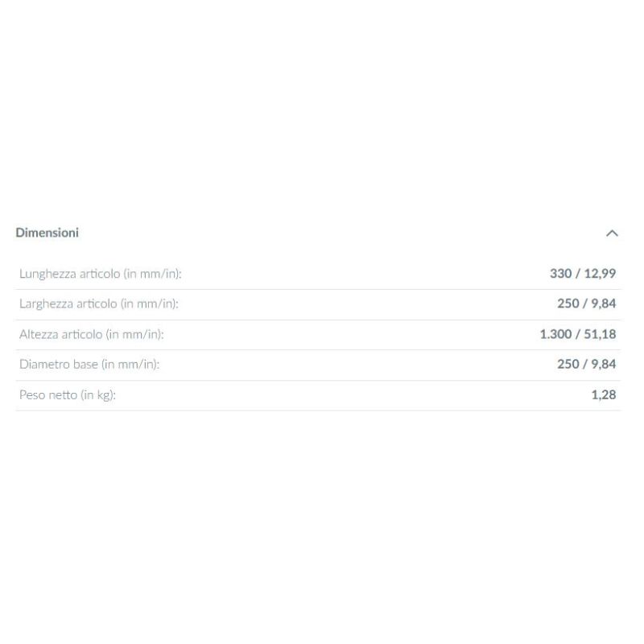
Task: Click (in mm/in) beside Altezza articolo
Action: coord(140,334)
